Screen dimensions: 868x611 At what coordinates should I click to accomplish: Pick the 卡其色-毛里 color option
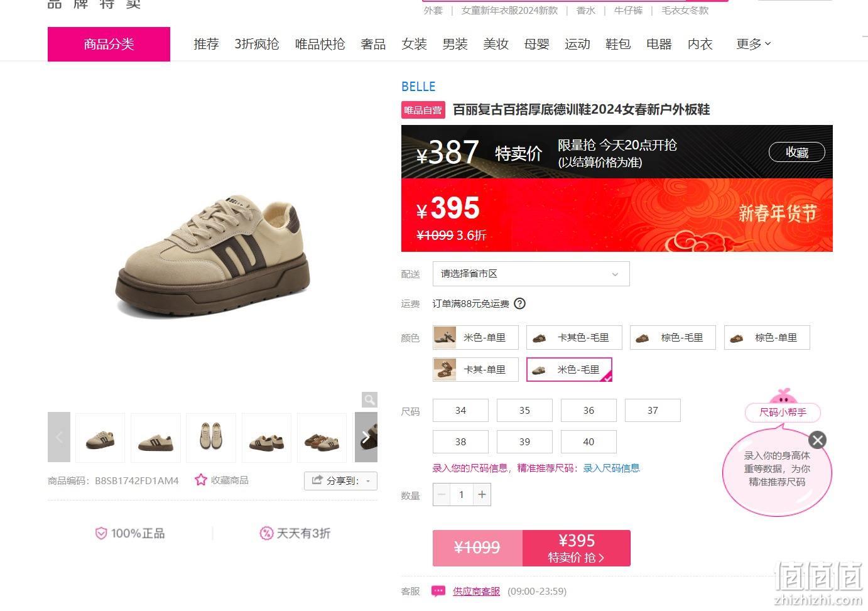[x=574, y=337]
